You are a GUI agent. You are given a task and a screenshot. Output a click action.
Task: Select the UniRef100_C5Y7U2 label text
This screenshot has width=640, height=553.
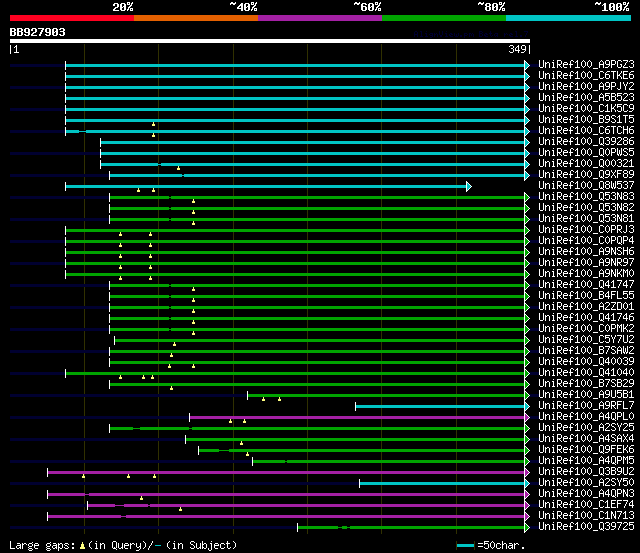coord(586,340)
